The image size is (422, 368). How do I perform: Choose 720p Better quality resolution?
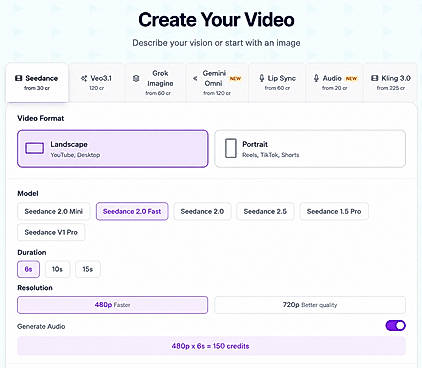(x=310, y=305)
